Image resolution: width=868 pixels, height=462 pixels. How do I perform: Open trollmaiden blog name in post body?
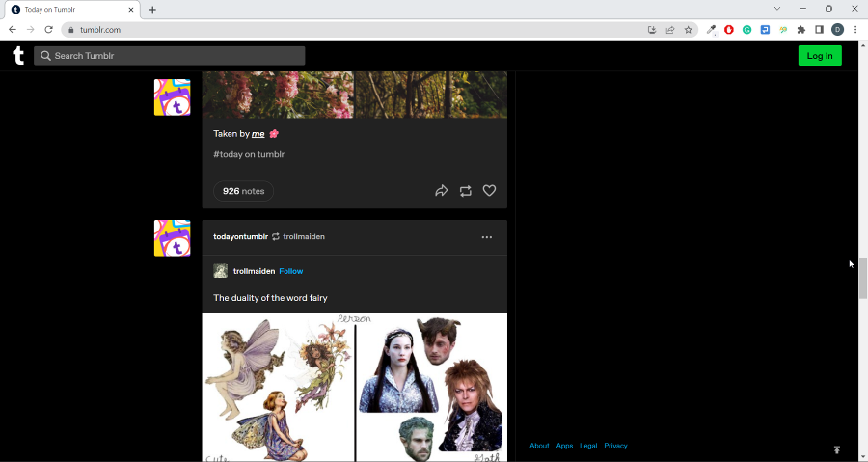pos(254,271)
